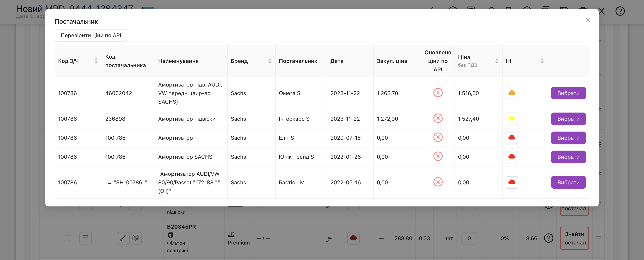Click API status cross for Інтеркарс S row
The image size is (644, 260).
pos(438,118)
